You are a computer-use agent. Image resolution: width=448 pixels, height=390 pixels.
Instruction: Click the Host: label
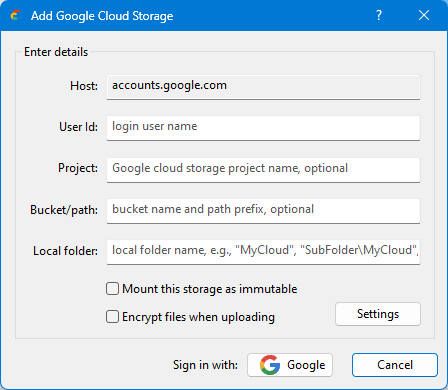tap(84, 86)
